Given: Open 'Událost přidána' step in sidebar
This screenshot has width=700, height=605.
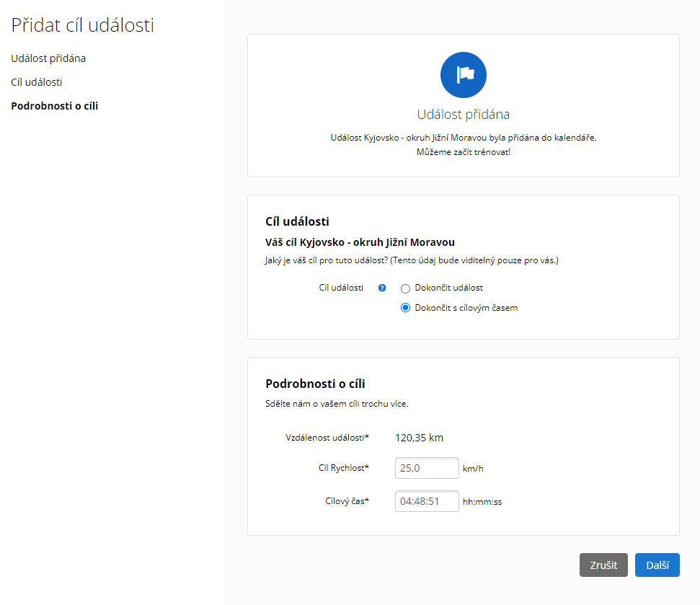Looking at the screenshot, I should (48, 58).
